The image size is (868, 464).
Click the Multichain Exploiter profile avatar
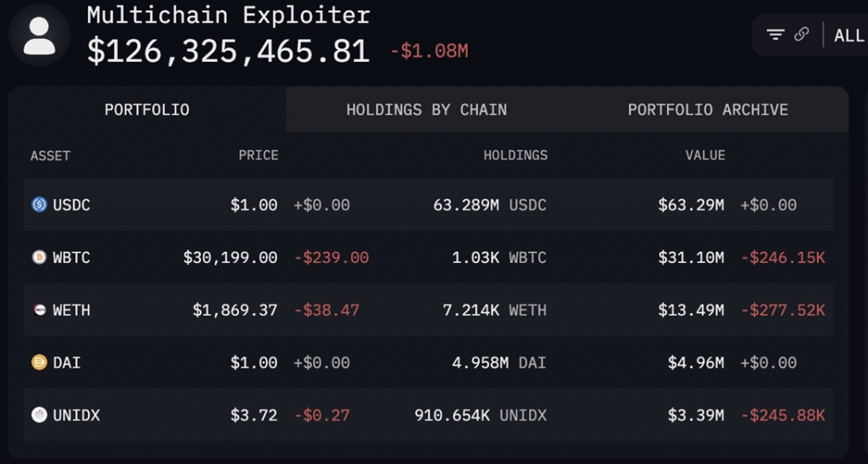pos(40,36)
